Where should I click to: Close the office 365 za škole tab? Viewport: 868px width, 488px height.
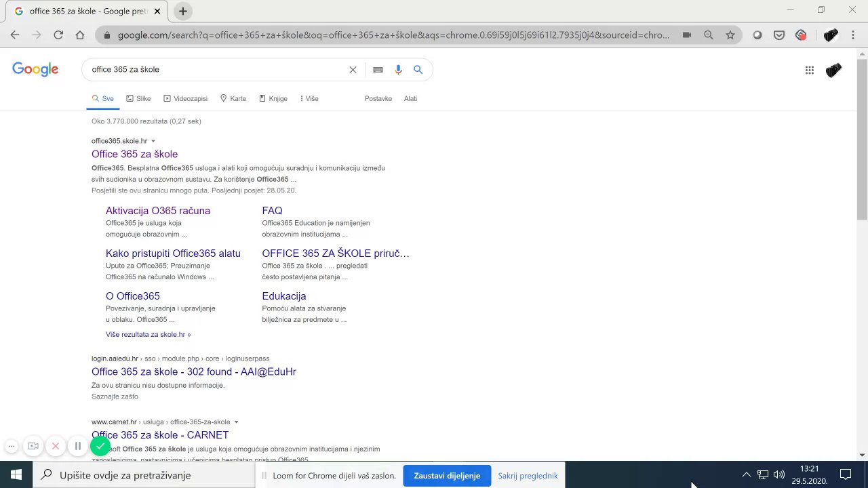point(158,12)
